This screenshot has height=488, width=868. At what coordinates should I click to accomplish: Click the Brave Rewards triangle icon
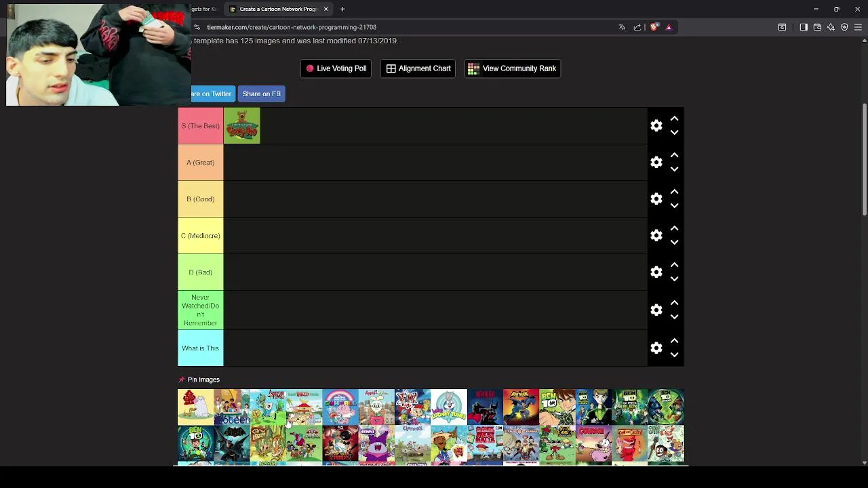(x=669, y=27)
